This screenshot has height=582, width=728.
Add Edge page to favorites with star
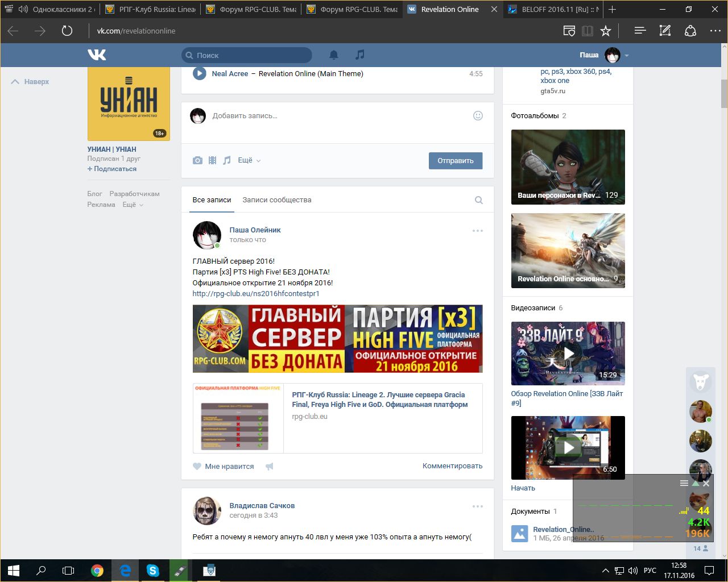pos(606,31)
